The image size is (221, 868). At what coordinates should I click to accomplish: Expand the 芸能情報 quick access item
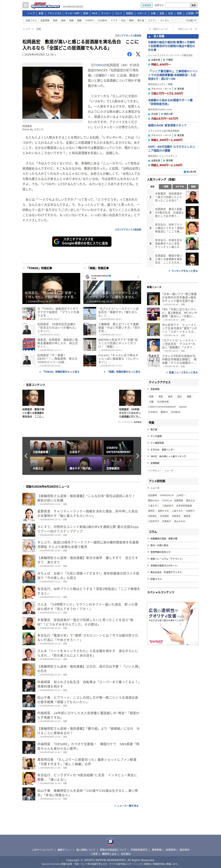point(173,389)
